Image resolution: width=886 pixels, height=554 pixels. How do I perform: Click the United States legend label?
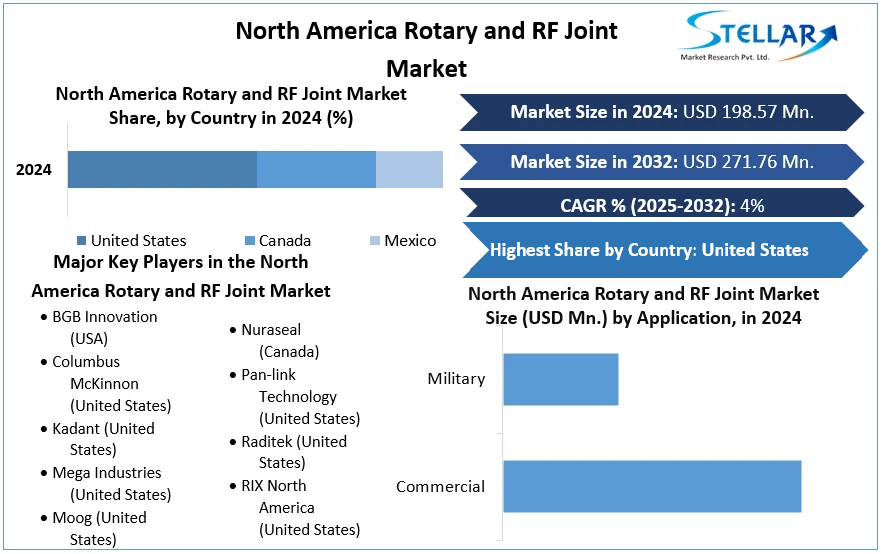point(138,241)
